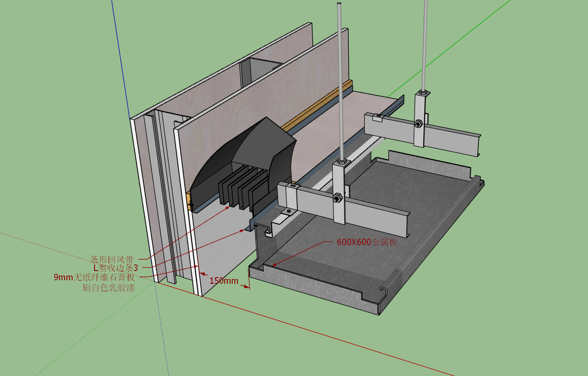Viewport: 588px width, 376px height.
Task: Select the hex nut on the rear hanger bracket
Action: [418, 124]
